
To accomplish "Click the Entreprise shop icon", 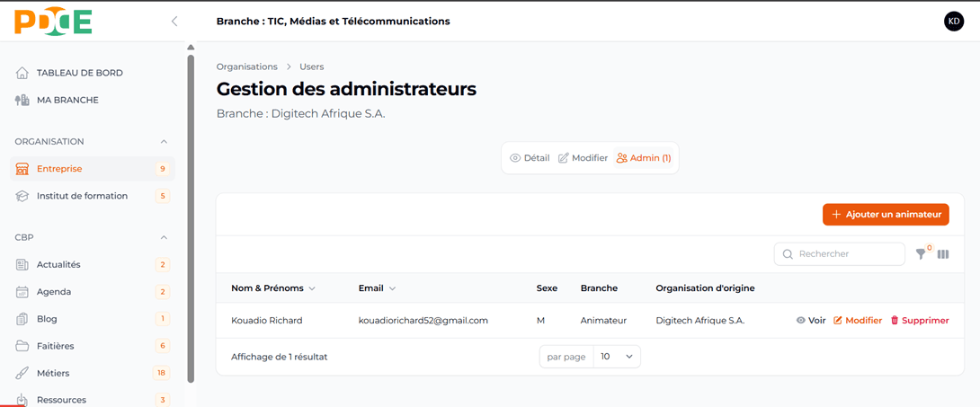I will click(22, 169).
